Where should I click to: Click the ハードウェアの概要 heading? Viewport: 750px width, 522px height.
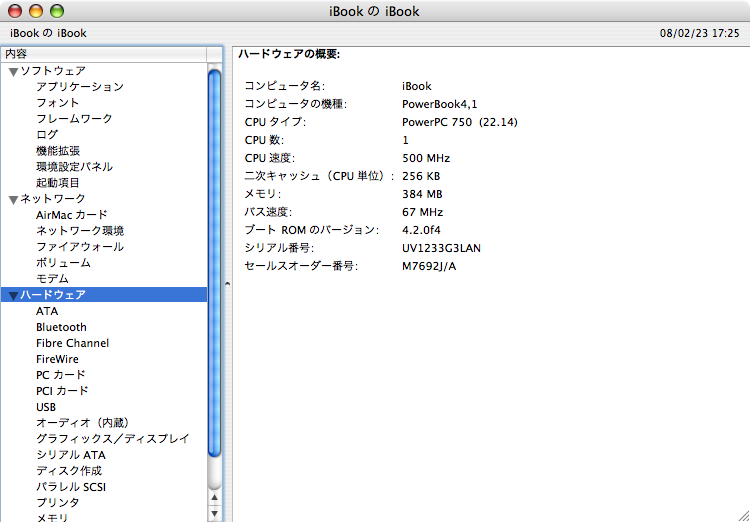(289, 54)
